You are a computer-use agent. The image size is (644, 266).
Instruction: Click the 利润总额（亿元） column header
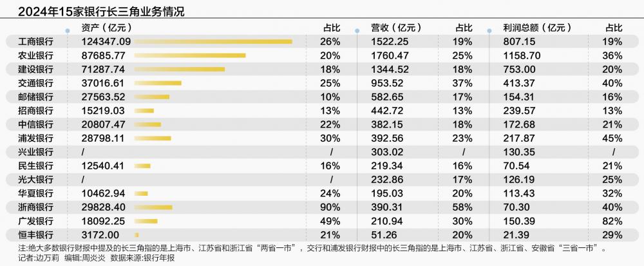coord(537,28)
